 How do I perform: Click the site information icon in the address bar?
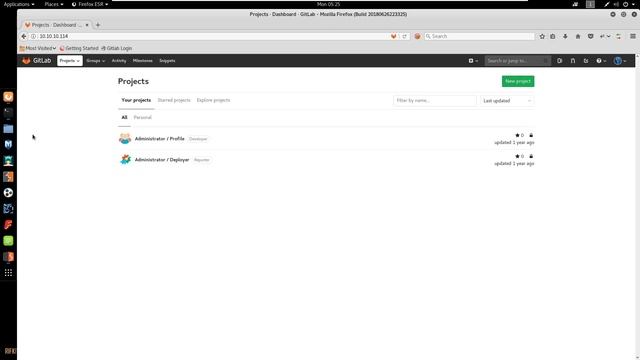point(33,36)
